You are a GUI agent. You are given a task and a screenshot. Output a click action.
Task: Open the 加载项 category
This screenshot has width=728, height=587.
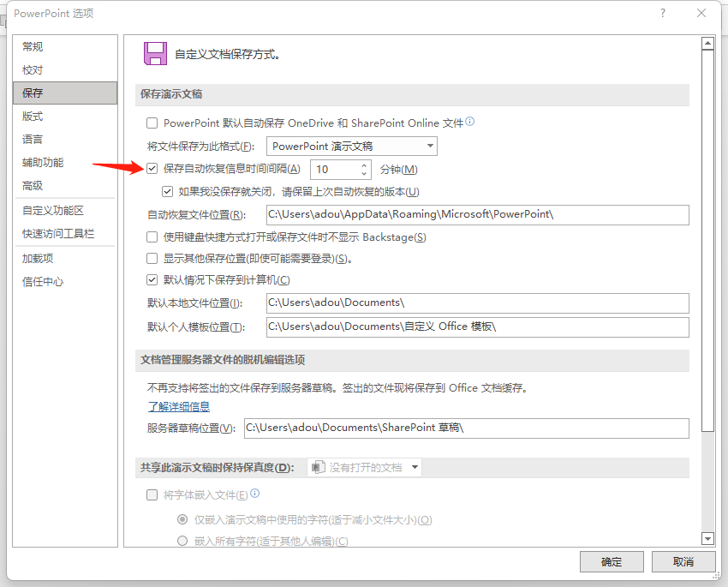tap(65, 258)
